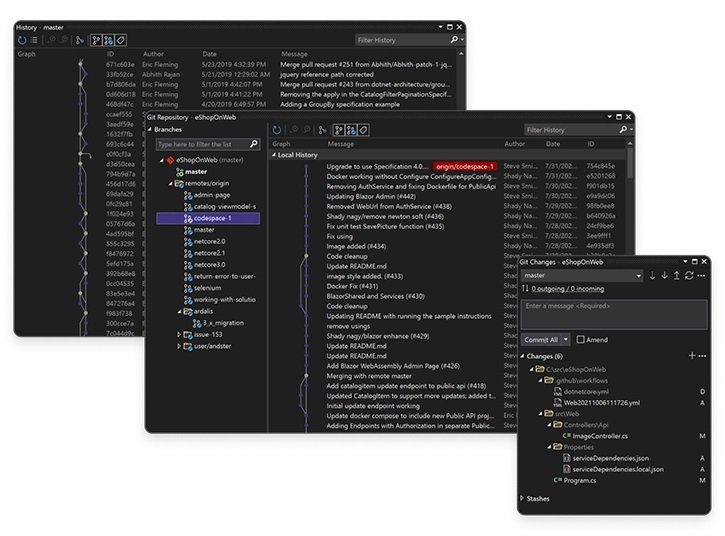
Task: Select the catalog-viewmodel-s remote branch
Action: click(224, 206)
